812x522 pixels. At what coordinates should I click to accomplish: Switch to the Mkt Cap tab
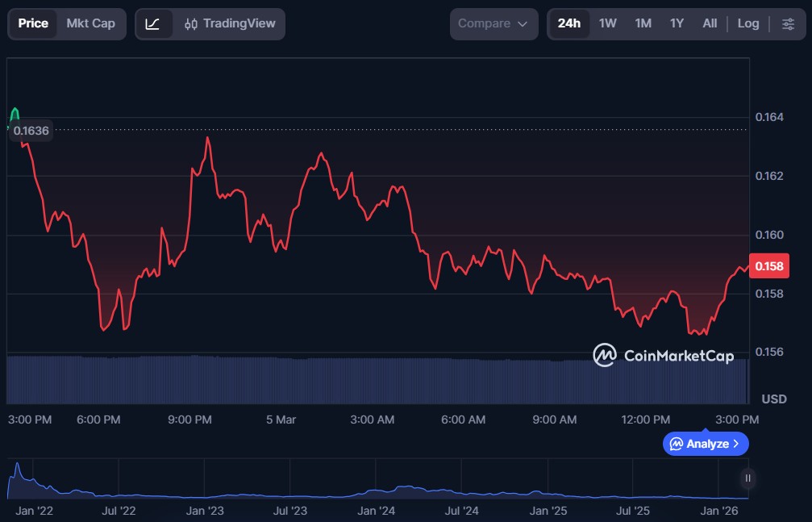pyautogui.click(x=90, y=23)
